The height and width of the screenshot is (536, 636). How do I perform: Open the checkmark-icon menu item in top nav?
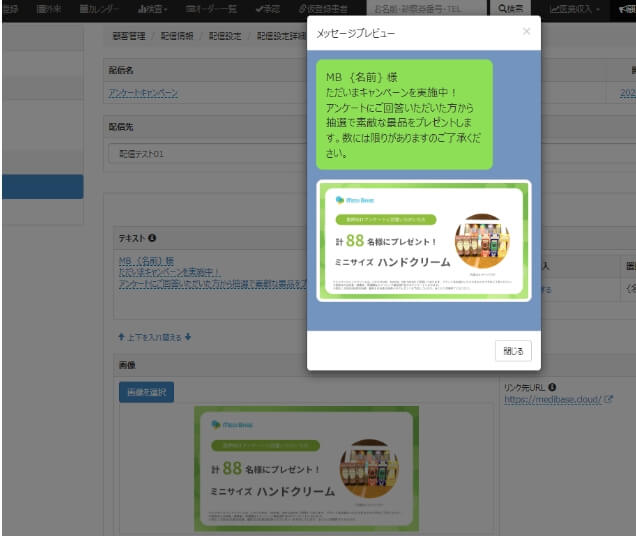(x=268, y=9)
